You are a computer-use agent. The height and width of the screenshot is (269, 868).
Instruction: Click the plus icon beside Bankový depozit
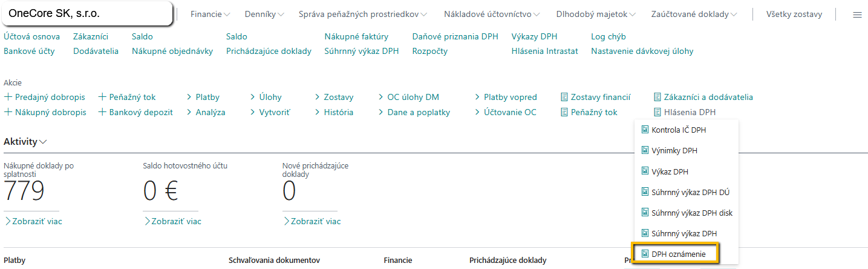coord(103,112)
